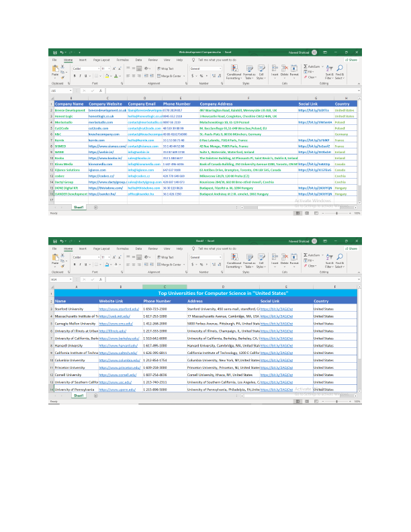Click Cut scissors icon in the Web development Companies window
Viewport: 411px width, 532px height.
62,66
